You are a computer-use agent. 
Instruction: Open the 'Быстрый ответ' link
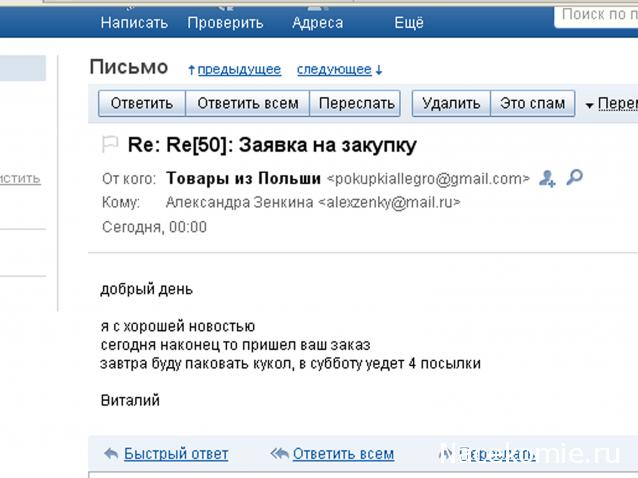click(176, 454)
